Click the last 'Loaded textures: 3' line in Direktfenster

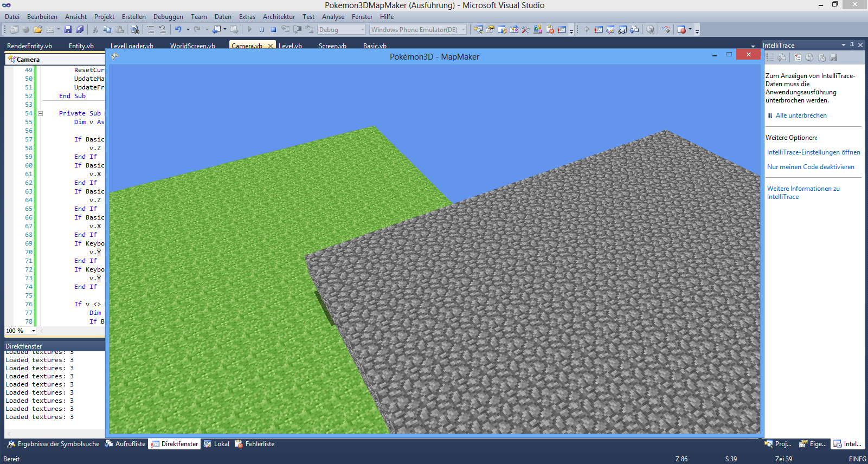tap(40, 417)
